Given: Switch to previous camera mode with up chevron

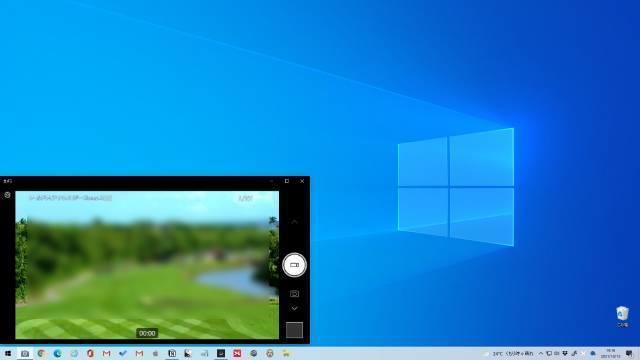Looking at the screenshot, I should coord(294,222).
